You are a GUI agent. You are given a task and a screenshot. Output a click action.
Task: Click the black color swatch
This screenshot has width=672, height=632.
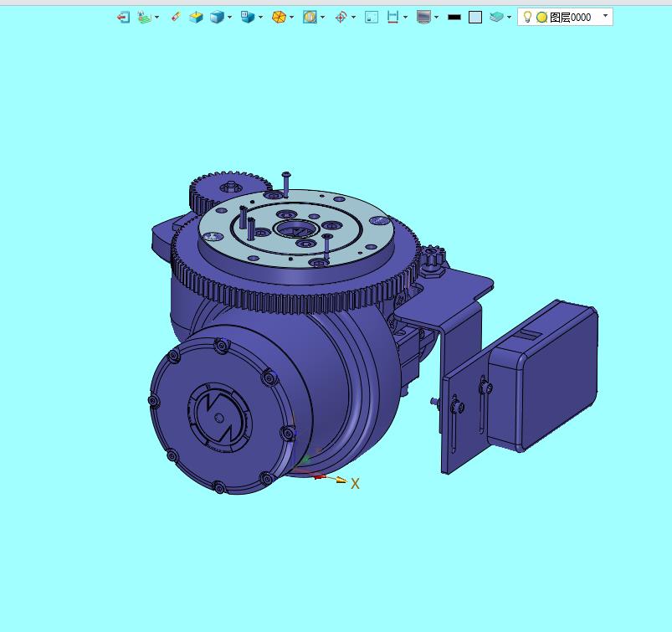pyautogui.click(x=454, y=17)
